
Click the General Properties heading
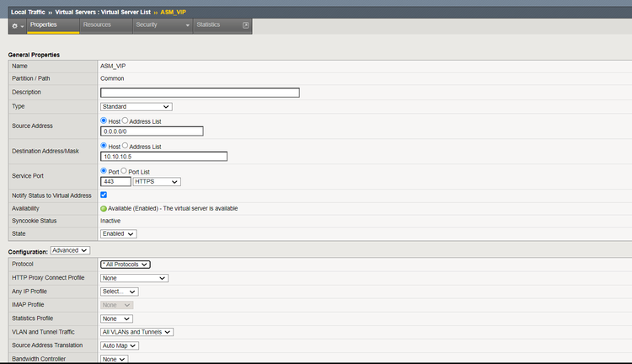(34, 55)
